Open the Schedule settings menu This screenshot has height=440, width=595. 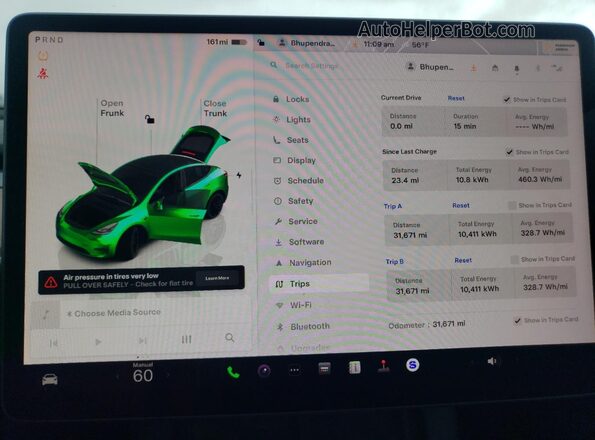pos(299,181)
